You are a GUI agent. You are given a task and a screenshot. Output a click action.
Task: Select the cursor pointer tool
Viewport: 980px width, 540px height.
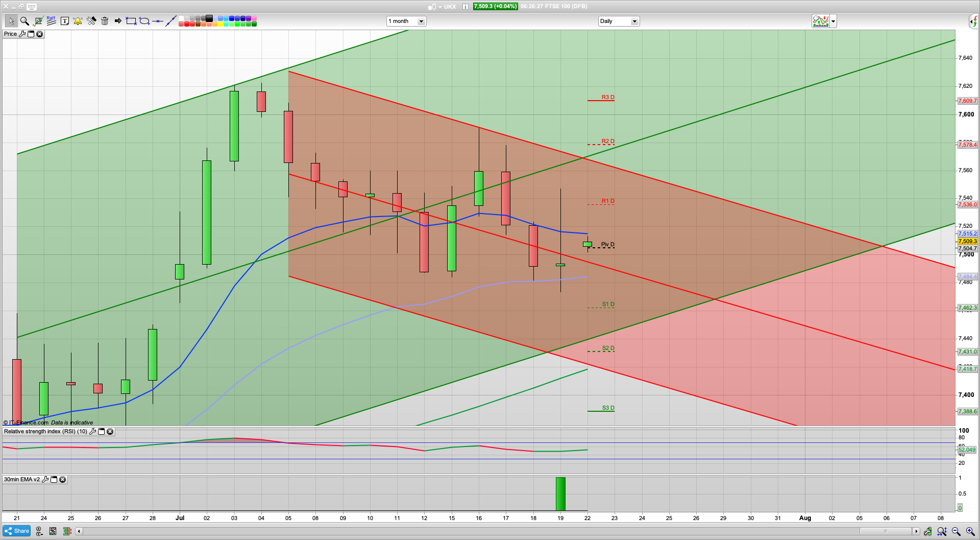pos(11,21)
